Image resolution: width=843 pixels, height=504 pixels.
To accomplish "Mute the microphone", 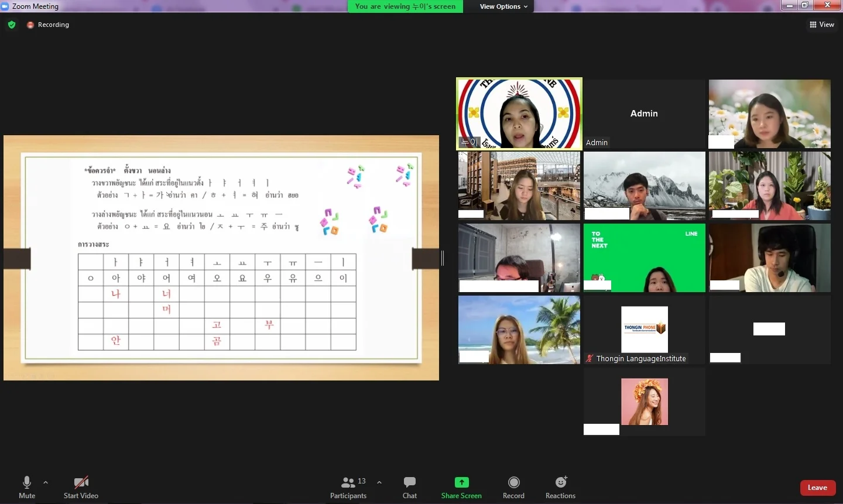I will (x=27, y=486).
